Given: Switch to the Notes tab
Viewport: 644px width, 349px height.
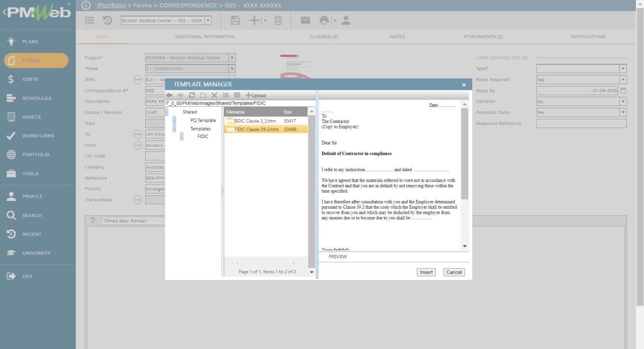Looking at the screenshot, I should [x=397, y=37].
